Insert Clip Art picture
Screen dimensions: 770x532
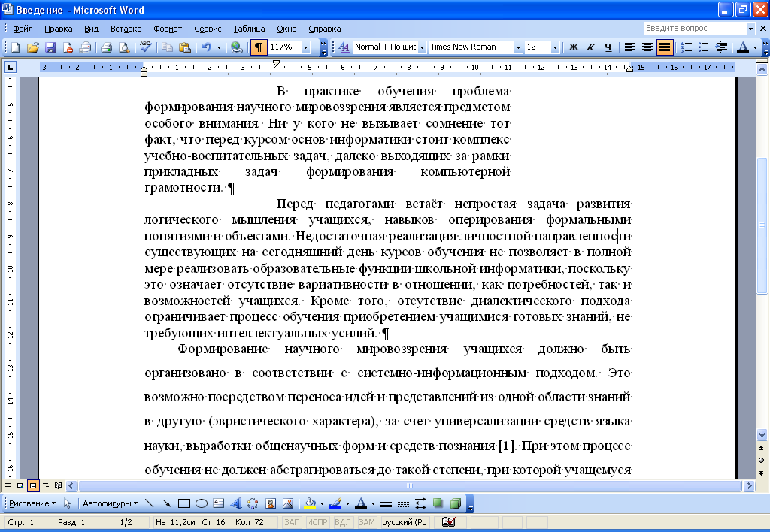pyautogui.click(x=271, y=503)
